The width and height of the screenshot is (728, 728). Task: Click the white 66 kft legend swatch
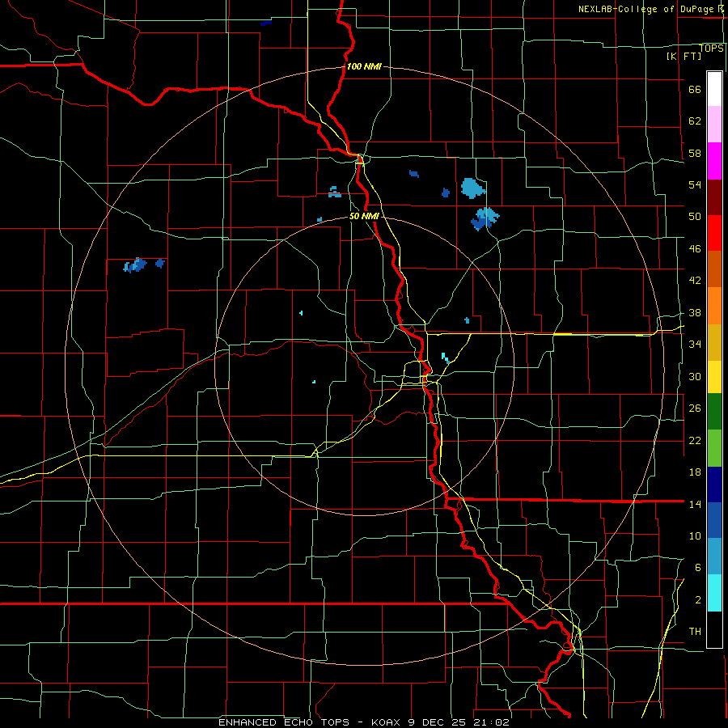pyautogui.click(x=714, y=89)
